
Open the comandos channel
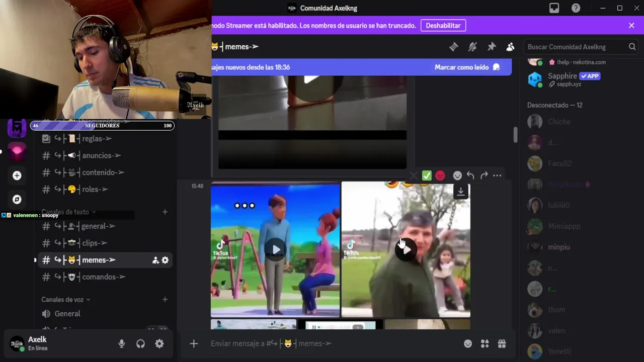[x=106, y=277]
